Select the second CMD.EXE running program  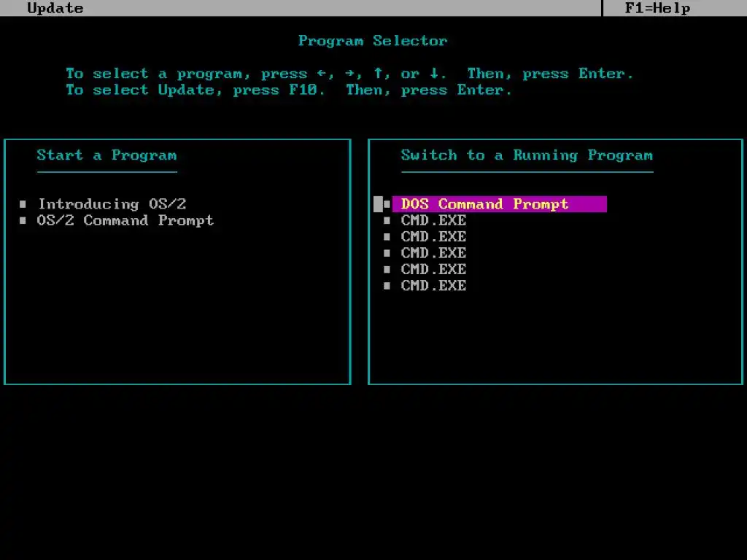(433, 237)
